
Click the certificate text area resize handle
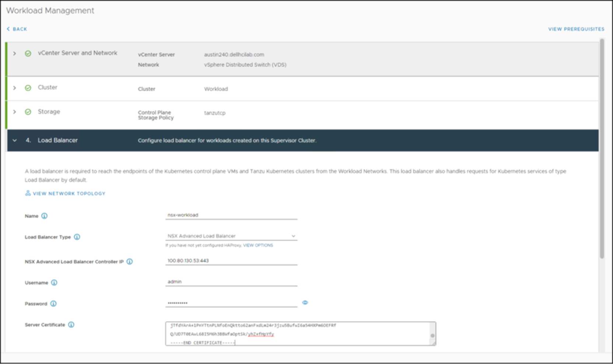[434, 343]
